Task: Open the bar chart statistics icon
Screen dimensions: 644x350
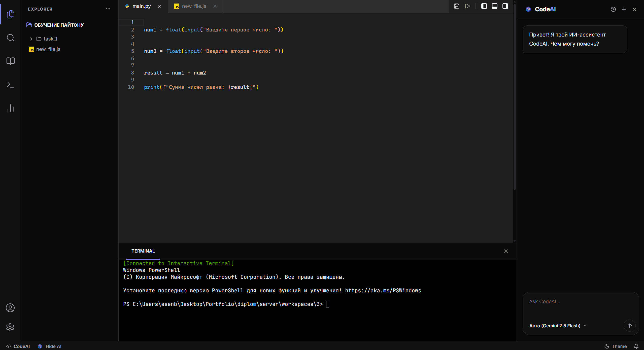Action: pos(10,108)
